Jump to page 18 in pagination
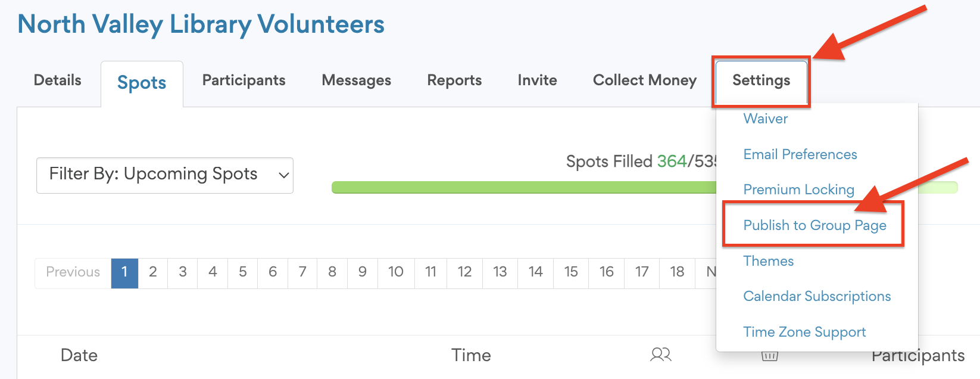Screen dimensions: 980x379 pyautogui.click(x=677, y=272)
